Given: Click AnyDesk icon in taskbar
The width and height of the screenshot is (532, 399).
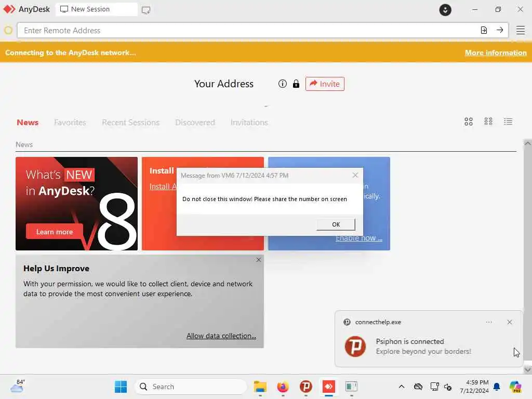Looking at the screenshot, I should pos(328,387).
